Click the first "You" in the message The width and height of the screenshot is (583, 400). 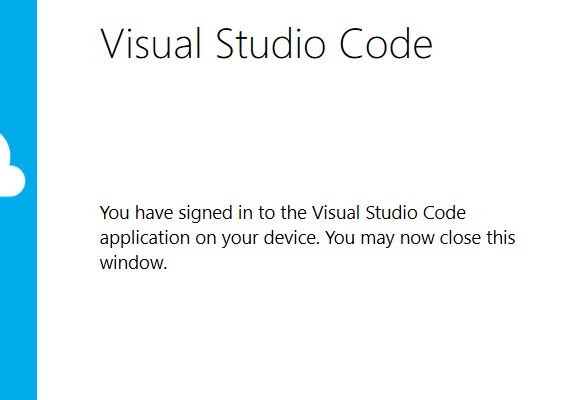pos(115,213)
